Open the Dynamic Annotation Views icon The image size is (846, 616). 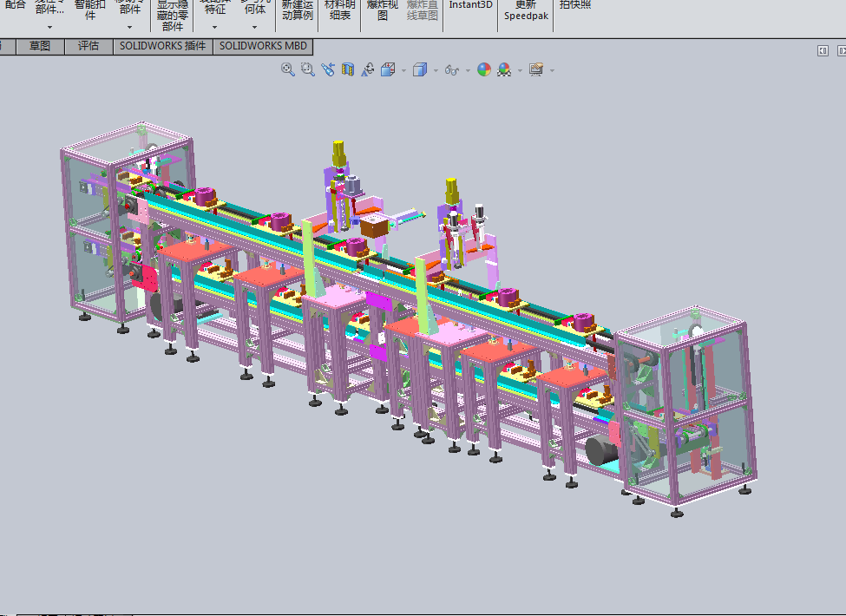tap(368, 69)
